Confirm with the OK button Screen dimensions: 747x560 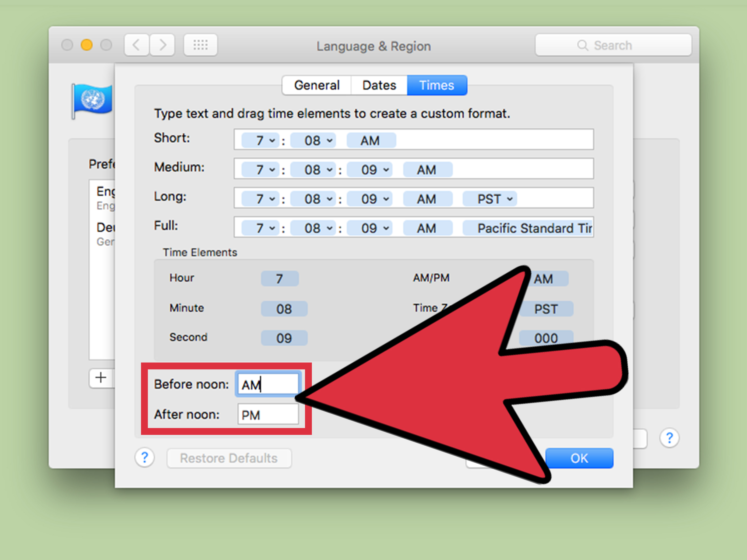coord(579,458)
